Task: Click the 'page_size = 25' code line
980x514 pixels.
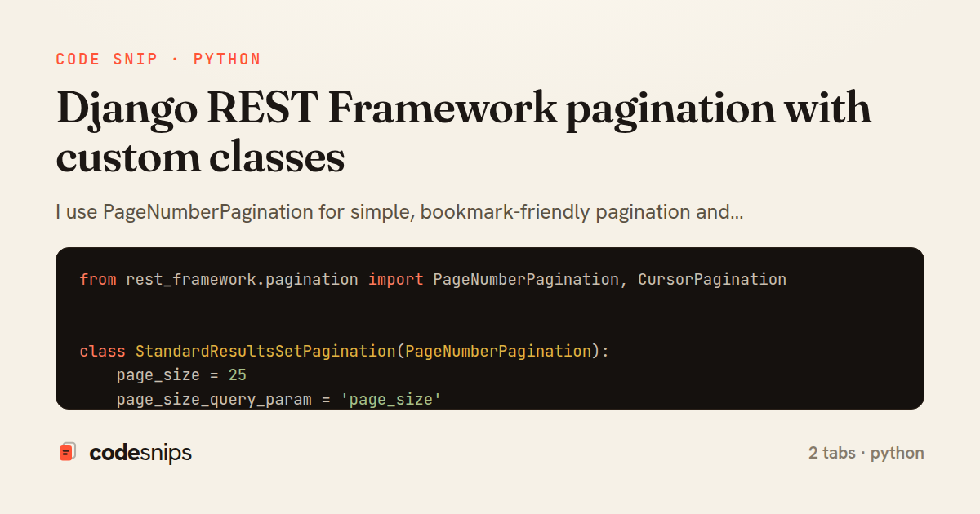Action: (181, 375)
